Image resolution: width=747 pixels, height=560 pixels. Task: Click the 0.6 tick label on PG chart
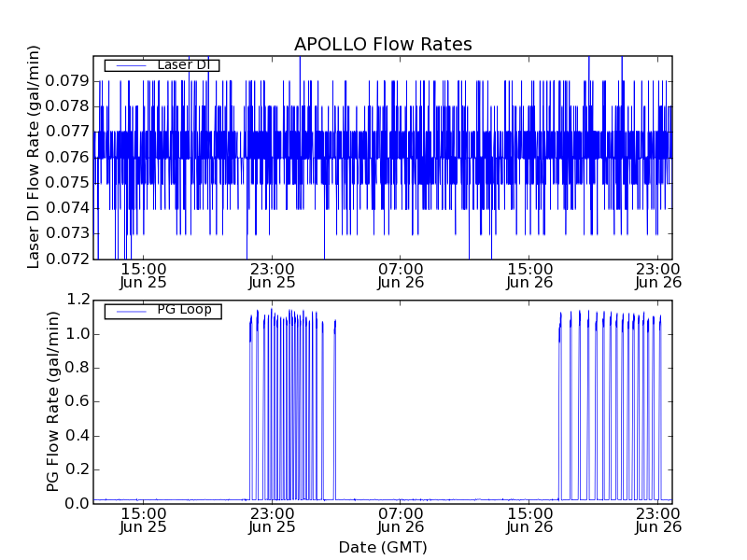78,401
